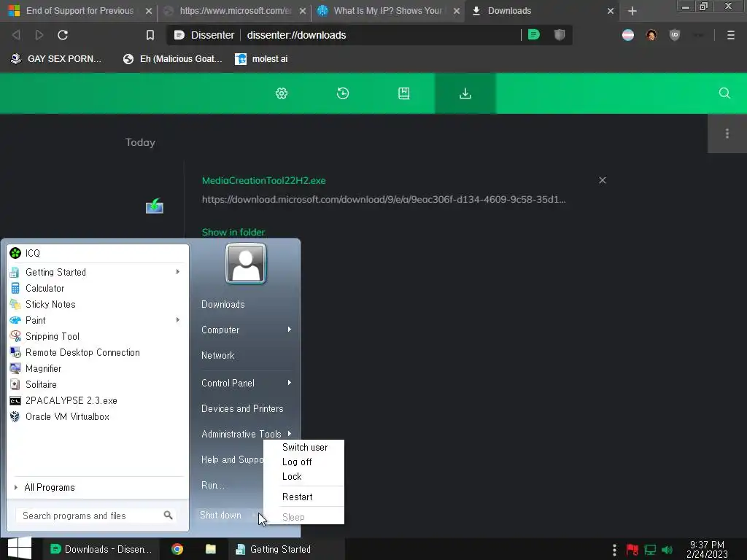The image size is (747, 560).
Task: Open the downloads page three-dot menu
Action: [x=727, y=134]
